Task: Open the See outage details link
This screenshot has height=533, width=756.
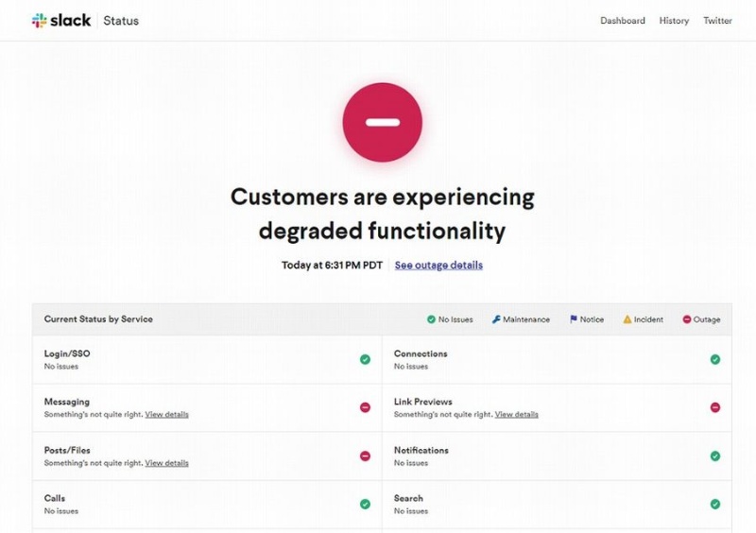Action: coord(438,265)
